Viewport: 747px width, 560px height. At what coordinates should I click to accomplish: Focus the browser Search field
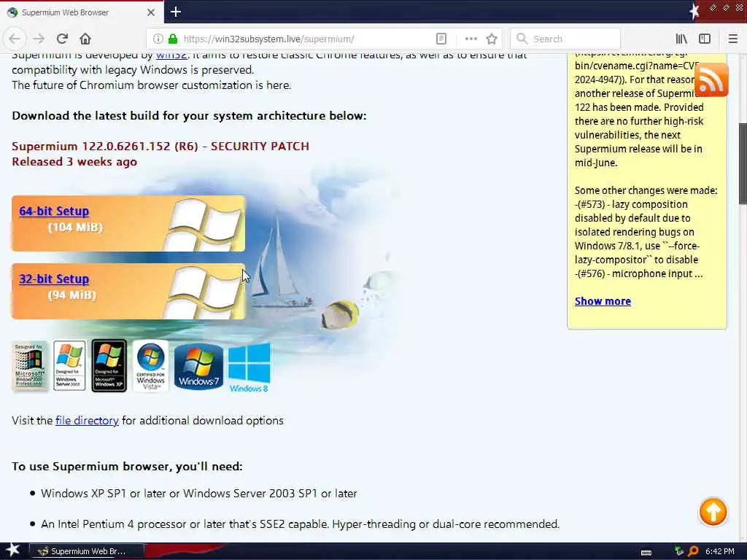tap(565, 39)
